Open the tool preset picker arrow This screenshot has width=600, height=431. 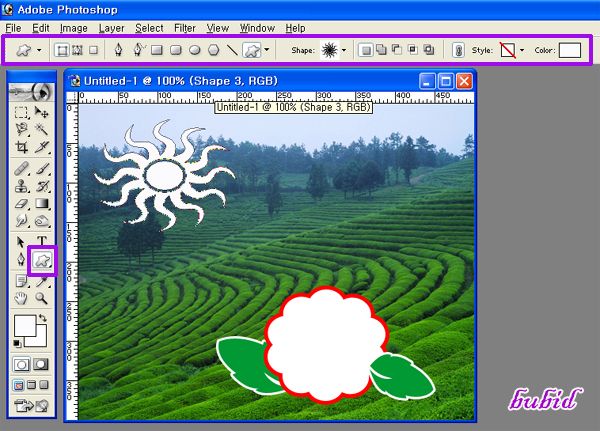point(39,50)
